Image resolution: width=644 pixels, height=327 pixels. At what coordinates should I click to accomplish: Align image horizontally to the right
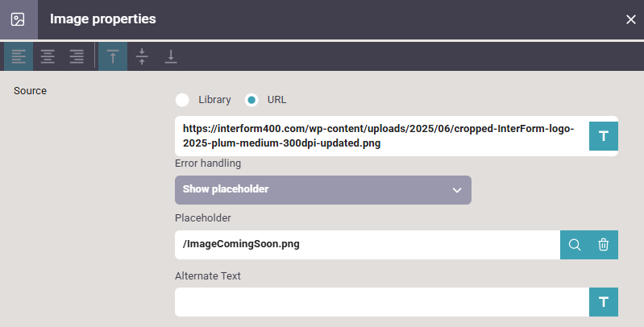click(77, 56)
